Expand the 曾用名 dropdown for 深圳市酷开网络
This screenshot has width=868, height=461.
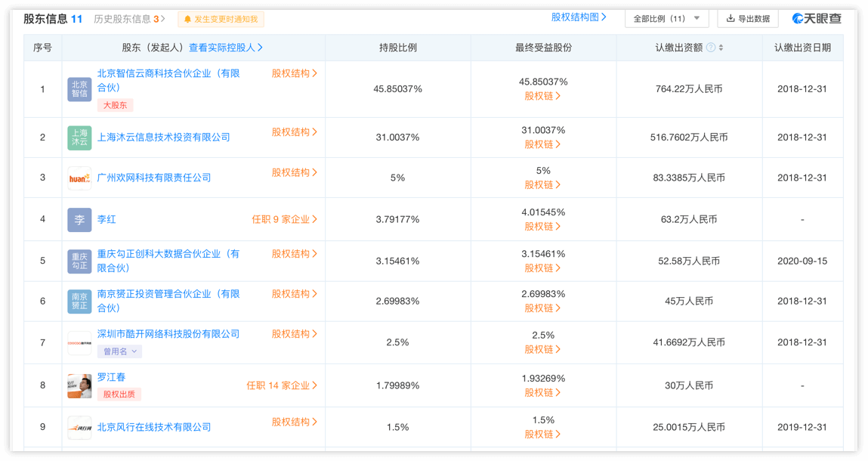click(x=119, y=351)
